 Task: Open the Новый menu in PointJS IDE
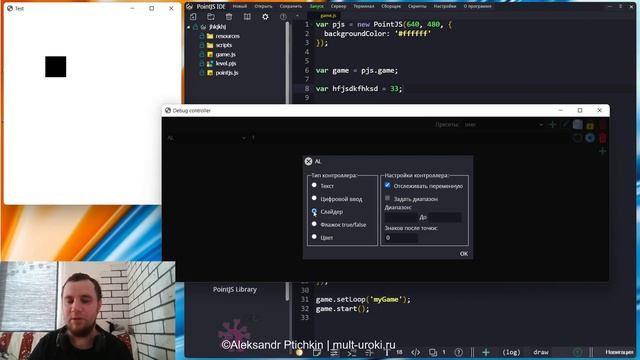240,7
